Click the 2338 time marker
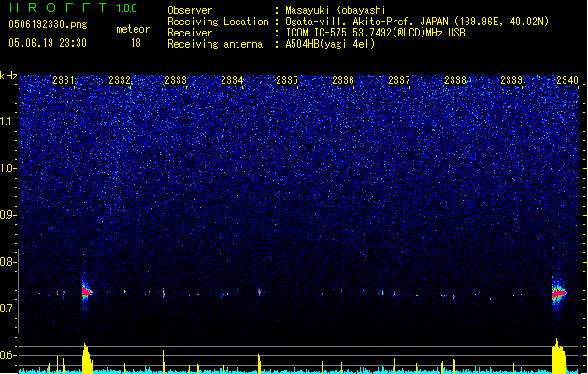Viewport: 588px width, 374px height. pos(455,79)
